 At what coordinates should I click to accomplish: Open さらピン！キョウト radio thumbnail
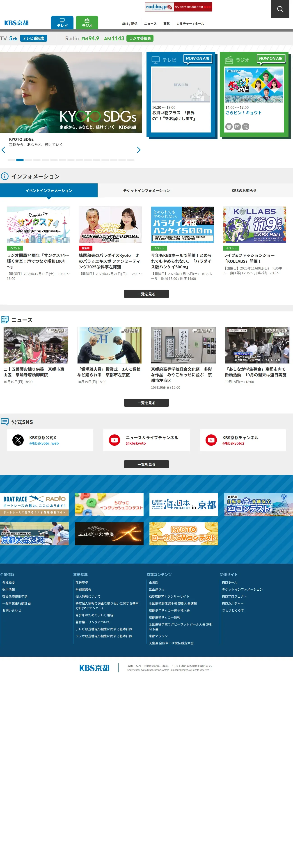pos(254,85)
